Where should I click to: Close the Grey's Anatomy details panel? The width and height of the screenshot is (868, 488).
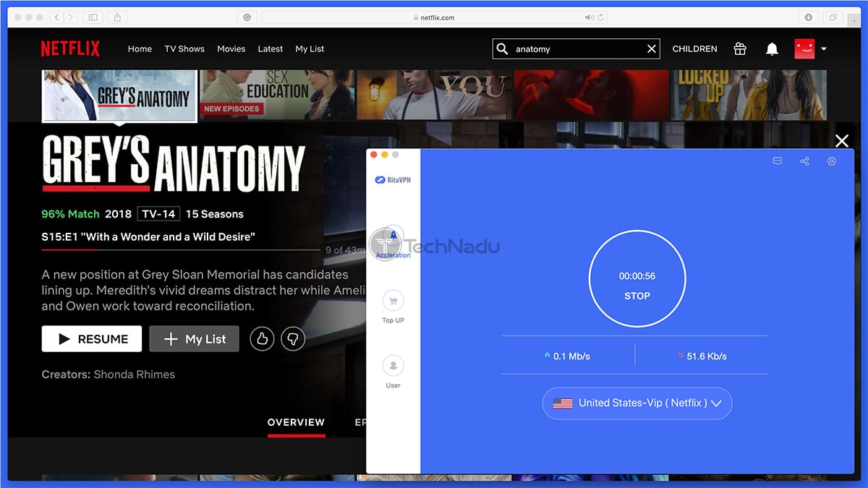coord(842,141)
